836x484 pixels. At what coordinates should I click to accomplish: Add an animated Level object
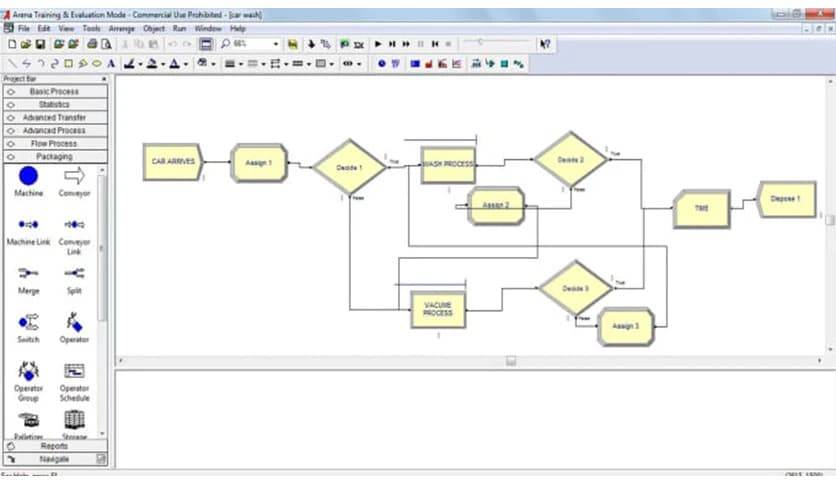(x=429, y=64)
